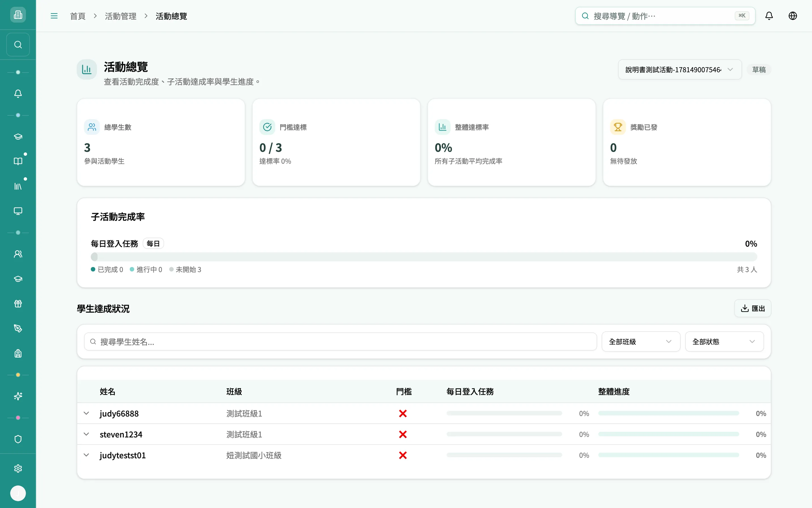Image resolution: width=812 pixels, height=508 pixels.
Task: Click judy66888 每日登入任務 progress bar
Action: pyautogui.click(x=504, y=413)
